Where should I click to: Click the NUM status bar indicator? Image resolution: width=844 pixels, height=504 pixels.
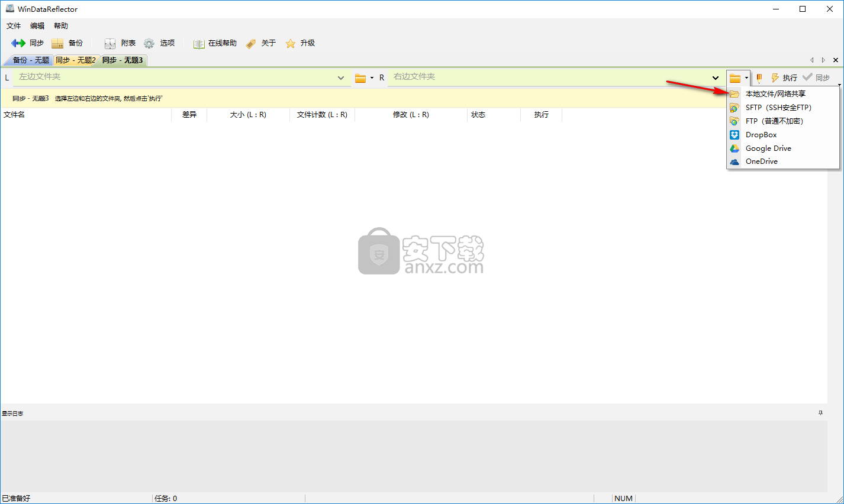[x=623, y=499]
